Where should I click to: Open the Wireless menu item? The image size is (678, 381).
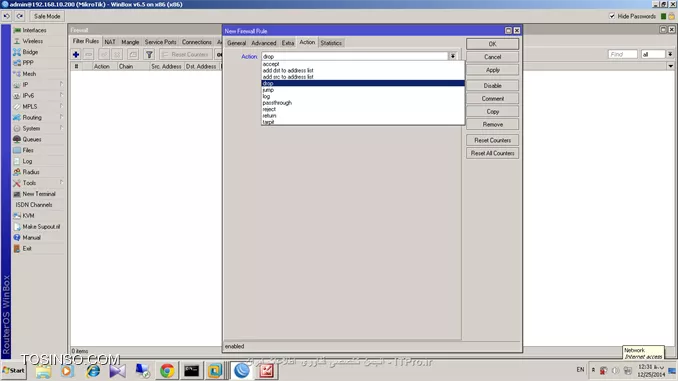click(x=32, y=41)
